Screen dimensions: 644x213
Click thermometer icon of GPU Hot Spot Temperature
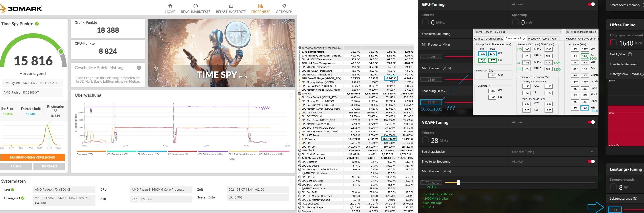pos(300,63)
